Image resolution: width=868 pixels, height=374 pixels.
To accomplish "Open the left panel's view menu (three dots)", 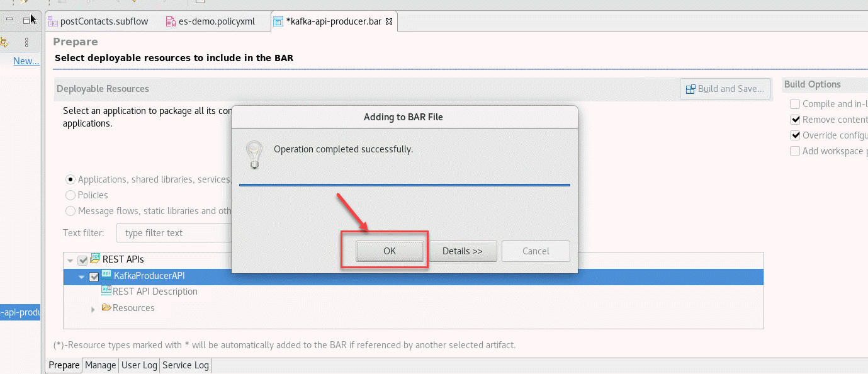I will pyautogui.click(x=26, y=42).
